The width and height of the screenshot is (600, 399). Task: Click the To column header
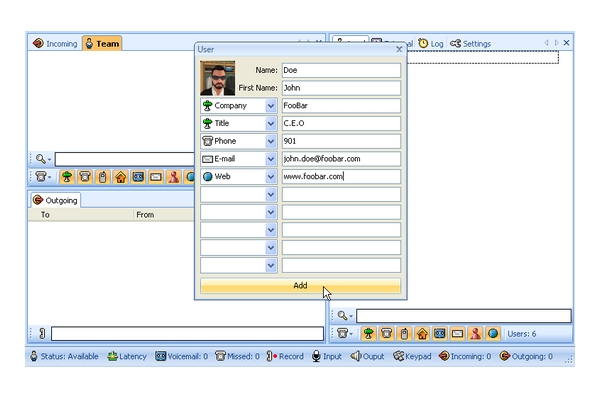point(81,215)
